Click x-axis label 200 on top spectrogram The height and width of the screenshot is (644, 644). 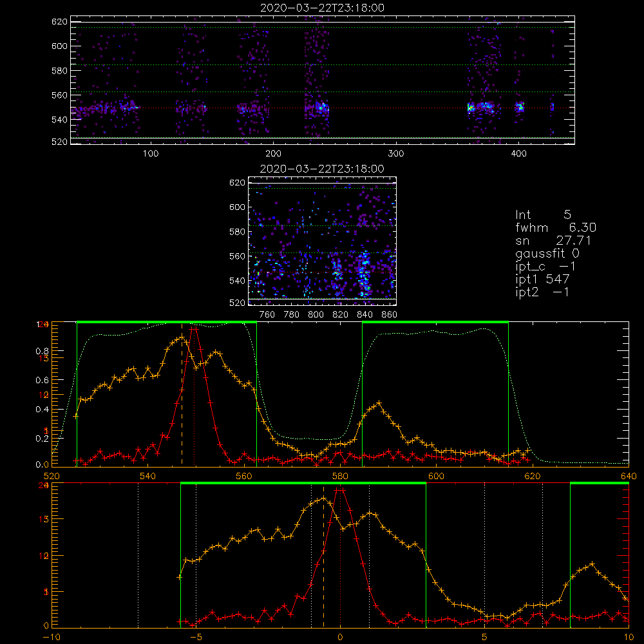tap(273, 154)
